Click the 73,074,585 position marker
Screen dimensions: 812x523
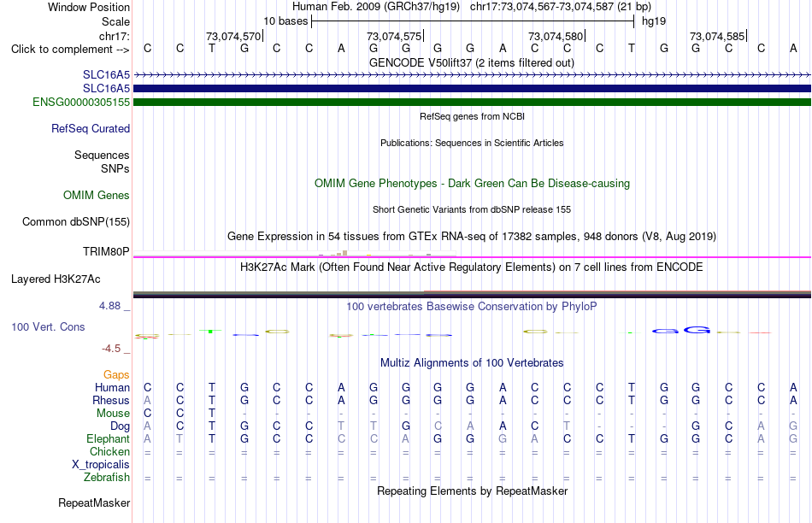[x=717, y=36]
